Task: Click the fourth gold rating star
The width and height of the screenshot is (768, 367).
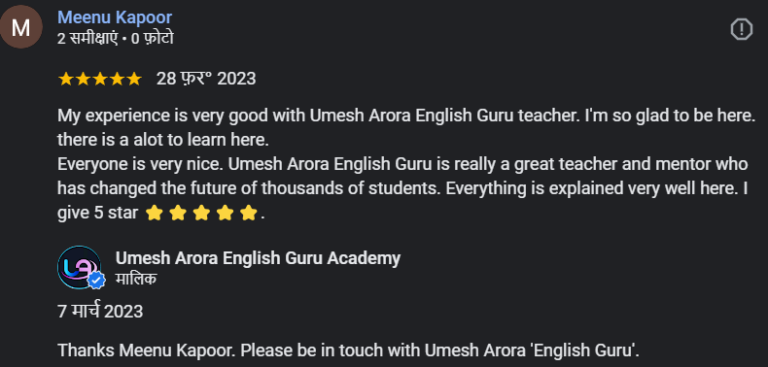Action: pyautogui.click(x=117, y=79)
